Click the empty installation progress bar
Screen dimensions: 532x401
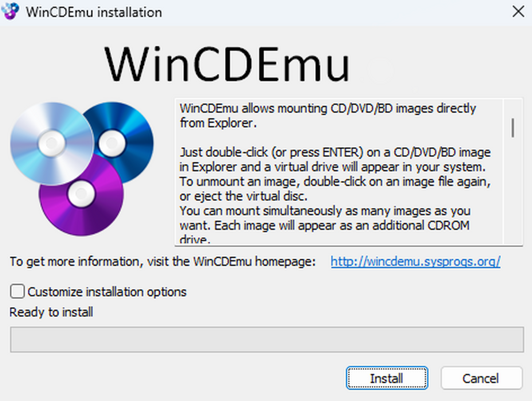pos(266,340)
